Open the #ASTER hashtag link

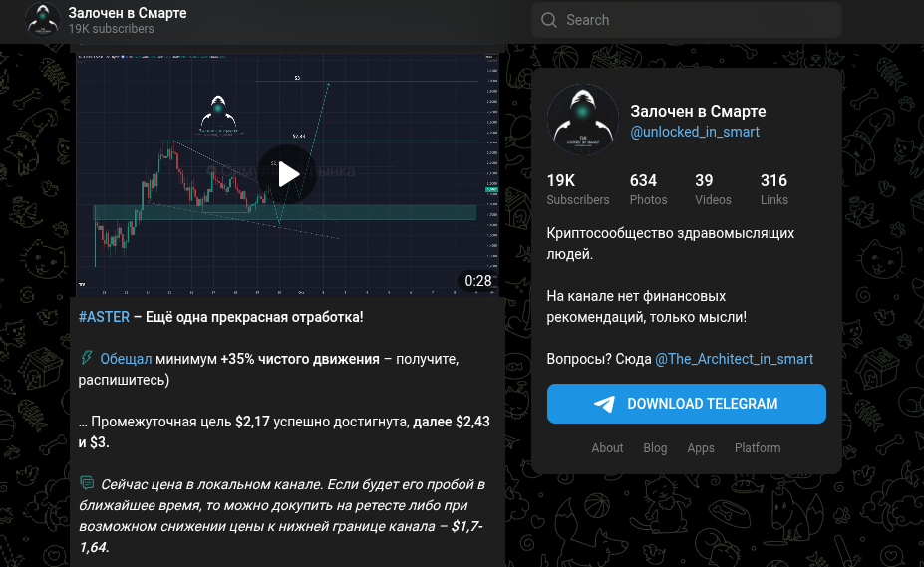[104, 317]
